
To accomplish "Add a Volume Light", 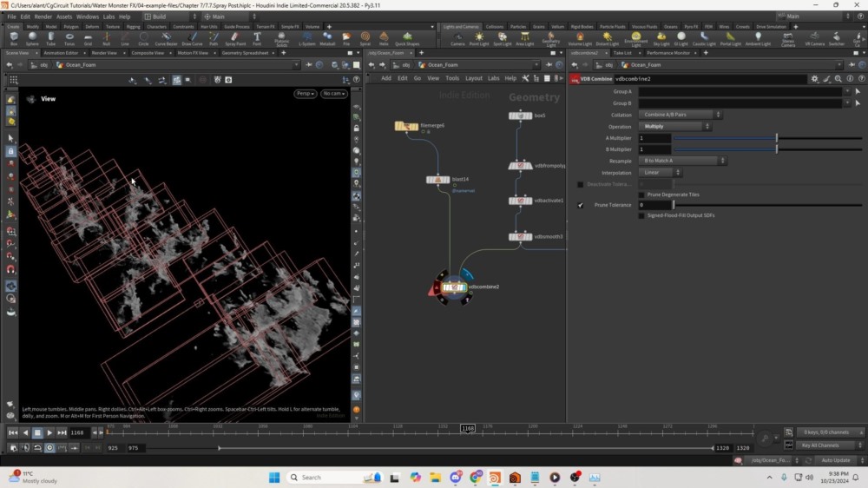I will 580,38.
